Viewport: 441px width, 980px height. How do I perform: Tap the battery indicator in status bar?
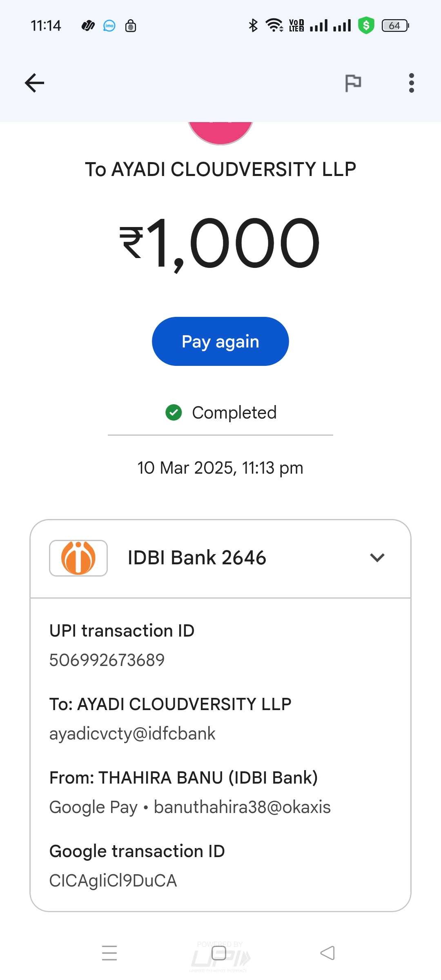[x=395, y=26]
